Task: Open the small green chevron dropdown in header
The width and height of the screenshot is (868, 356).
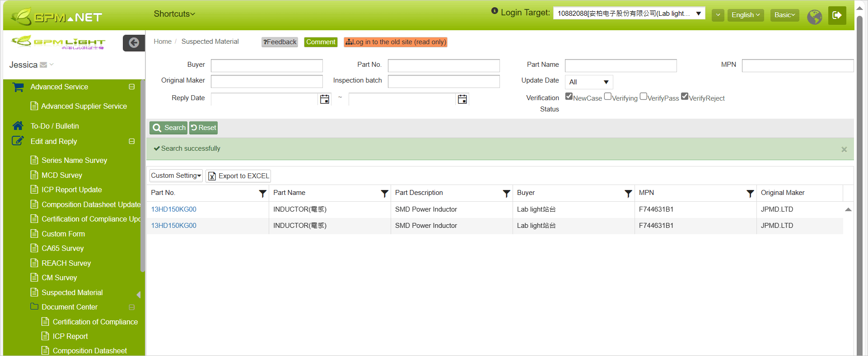Action: click(x=718, y=15)
